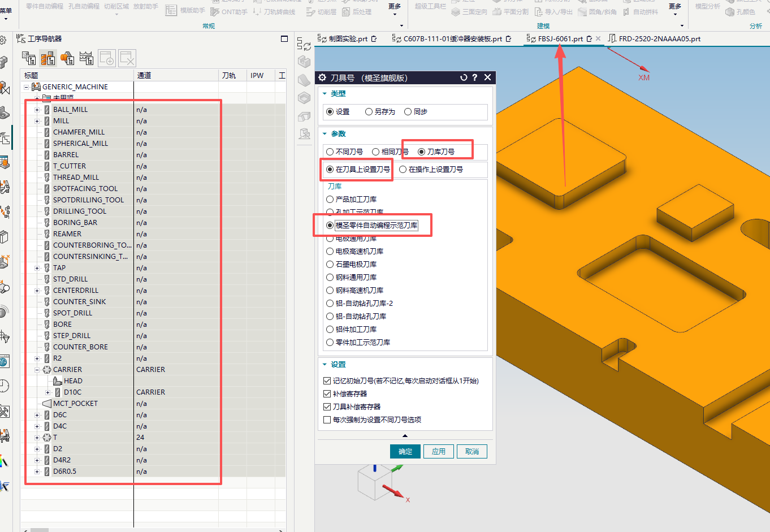The image size is (770, 532).
Task: Open help in the 刀具号 dialog
Action: click(x=475, y=77)
